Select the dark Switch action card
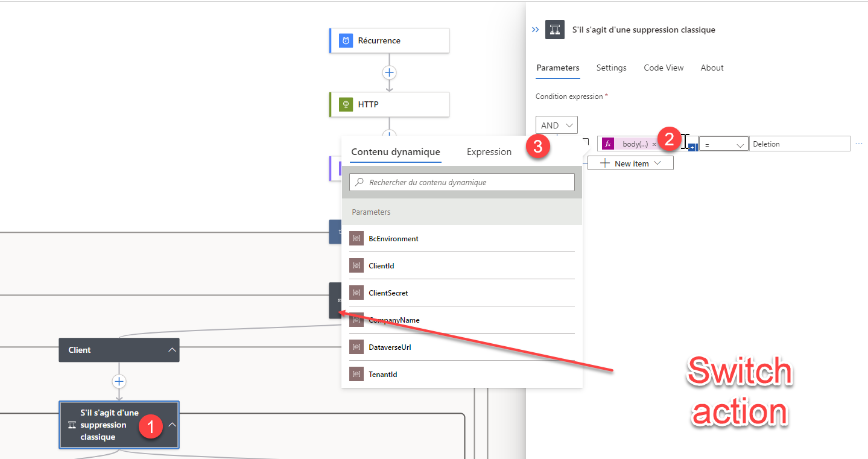The height and width of the screenshot is (459, 868). [335, 300]
